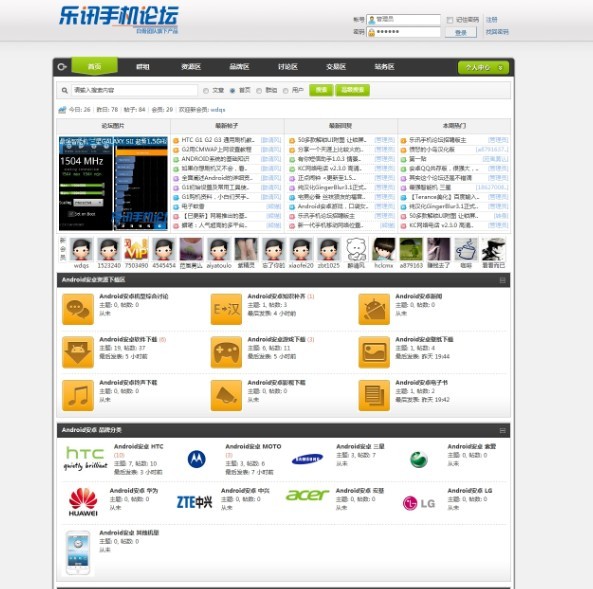Click the magnifier icon in the search bar
This screenshot has width=593, height=589.
point(65,90)
